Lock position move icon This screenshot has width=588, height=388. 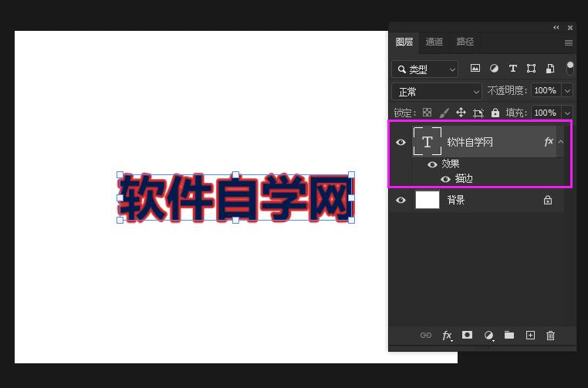tap(461, 112)
